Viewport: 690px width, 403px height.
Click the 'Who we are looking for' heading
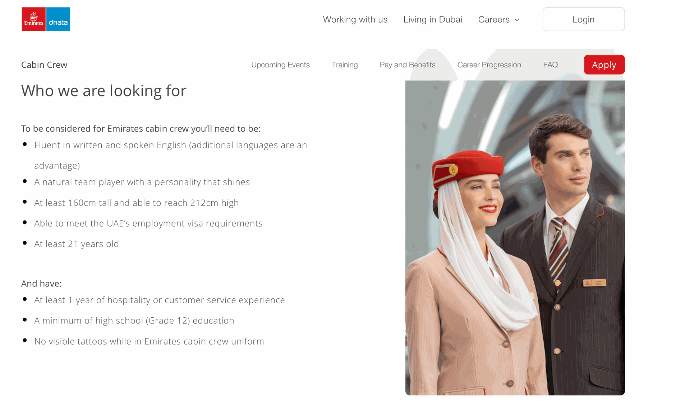pyautogui.click(x=103, y=91)
